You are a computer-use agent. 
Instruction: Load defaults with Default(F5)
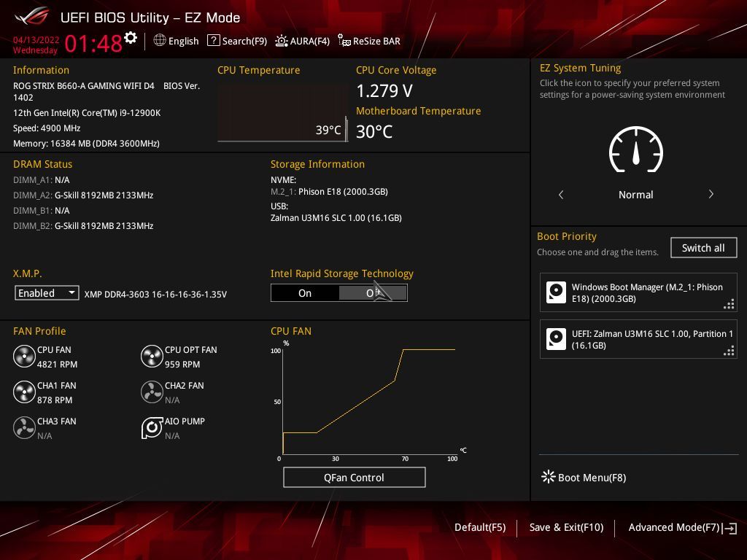[x=480, y=527]
